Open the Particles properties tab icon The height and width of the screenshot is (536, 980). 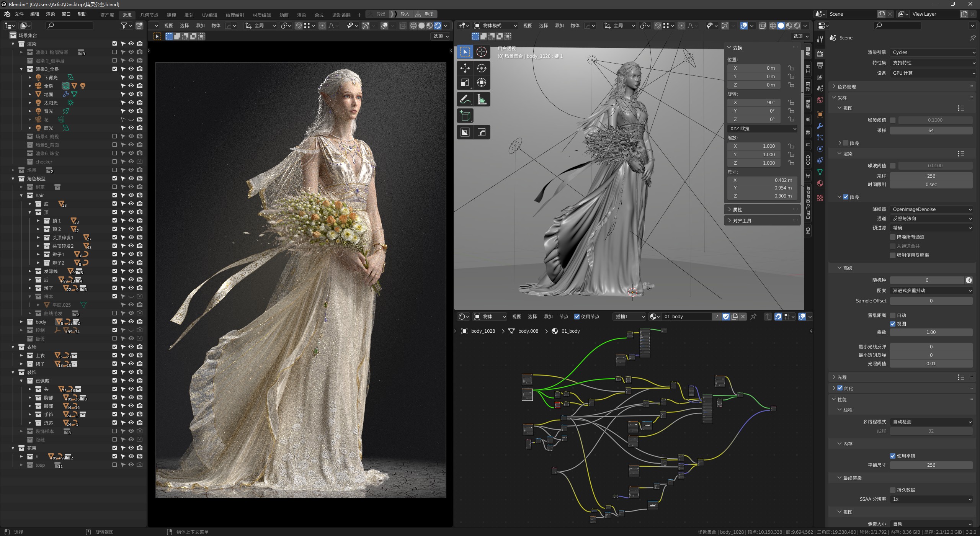(x=820, y=137)
